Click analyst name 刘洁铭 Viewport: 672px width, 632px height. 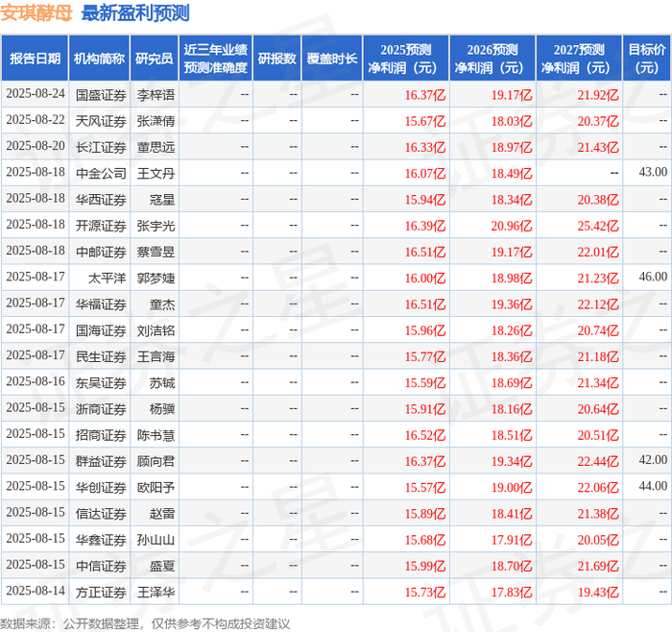pos(156,330)
